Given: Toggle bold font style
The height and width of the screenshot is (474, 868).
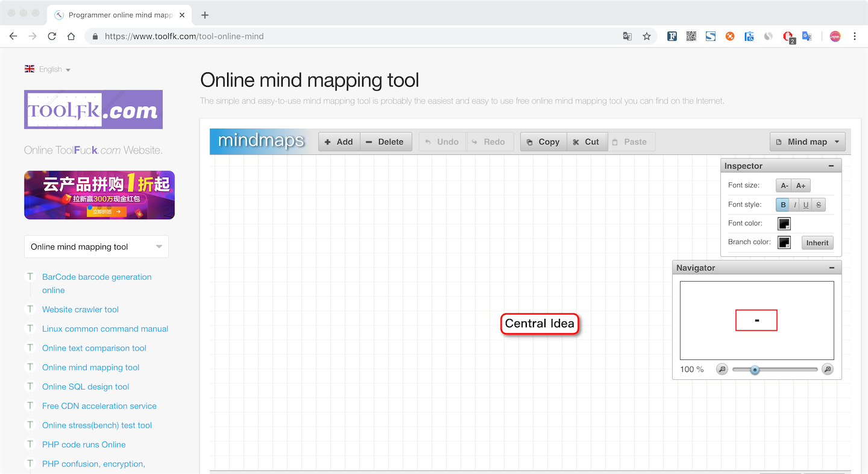Looking at the screenshot, I should (783, 205).
